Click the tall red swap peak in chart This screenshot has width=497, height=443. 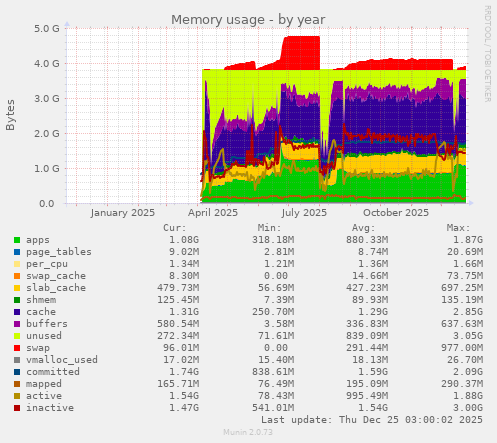[x=301, y=52]
